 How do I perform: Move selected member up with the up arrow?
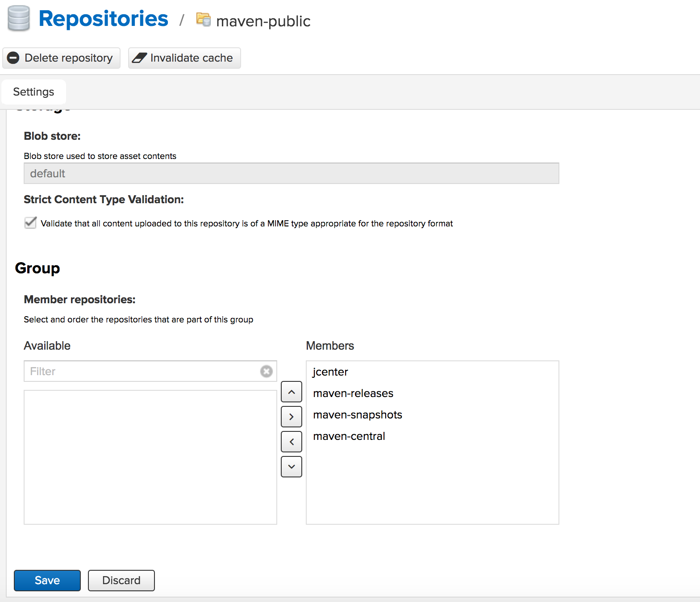292,392
